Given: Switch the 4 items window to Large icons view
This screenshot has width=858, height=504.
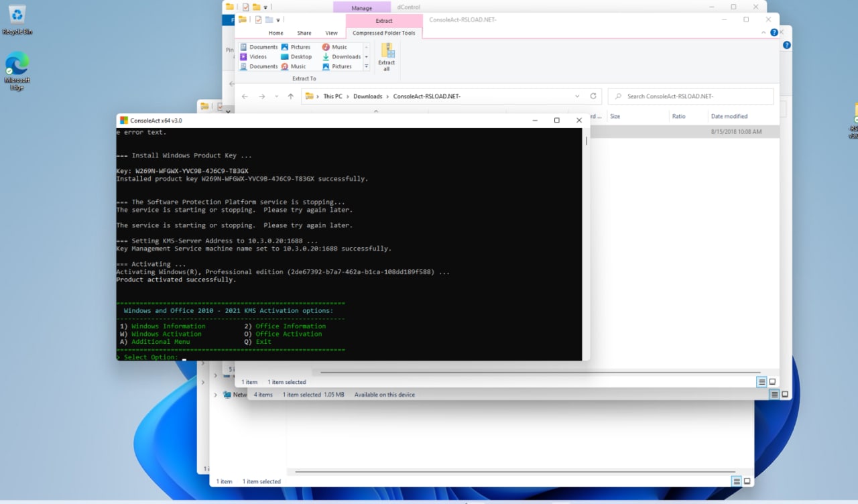Looking at the screenshot, I should [x=785, y=395].
